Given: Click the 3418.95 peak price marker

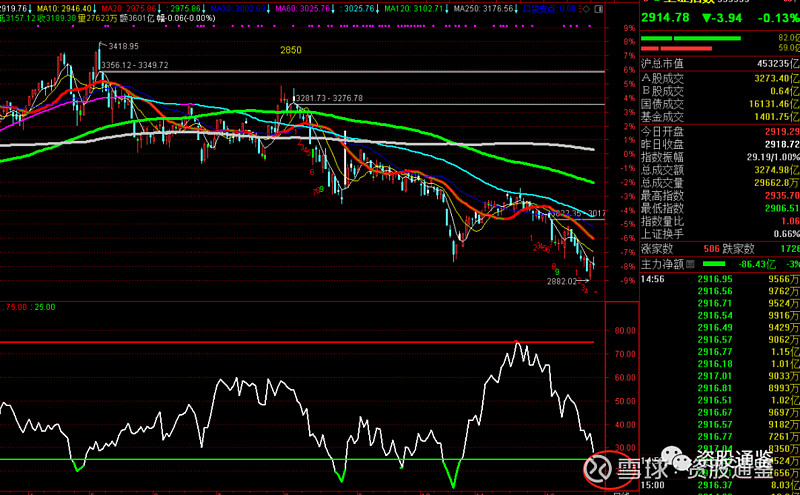Looking at the screenshot, I should [x=124, y=47].
